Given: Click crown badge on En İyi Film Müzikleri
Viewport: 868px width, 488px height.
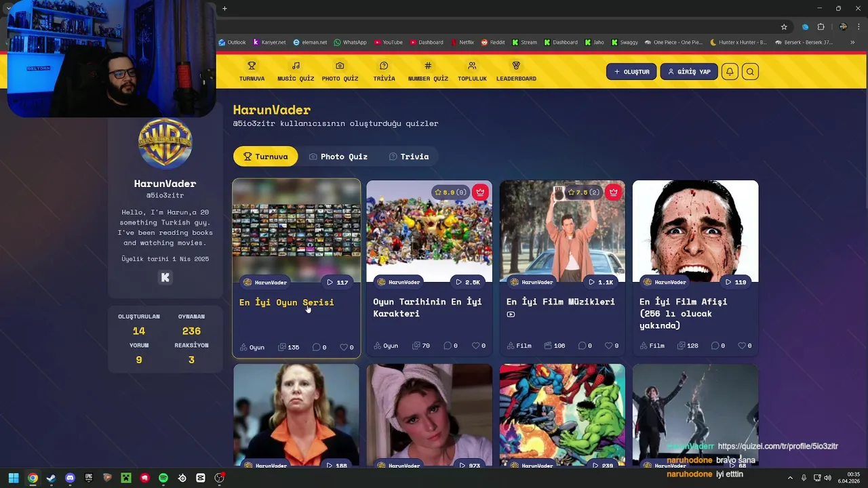Looking at the screenshot, I should [613, 192].
